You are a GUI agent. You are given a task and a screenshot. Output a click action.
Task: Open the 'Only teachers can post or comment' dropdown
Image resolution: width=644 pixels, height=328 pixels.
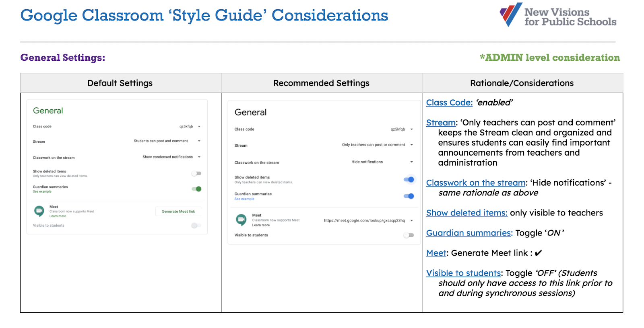(411, 145)
